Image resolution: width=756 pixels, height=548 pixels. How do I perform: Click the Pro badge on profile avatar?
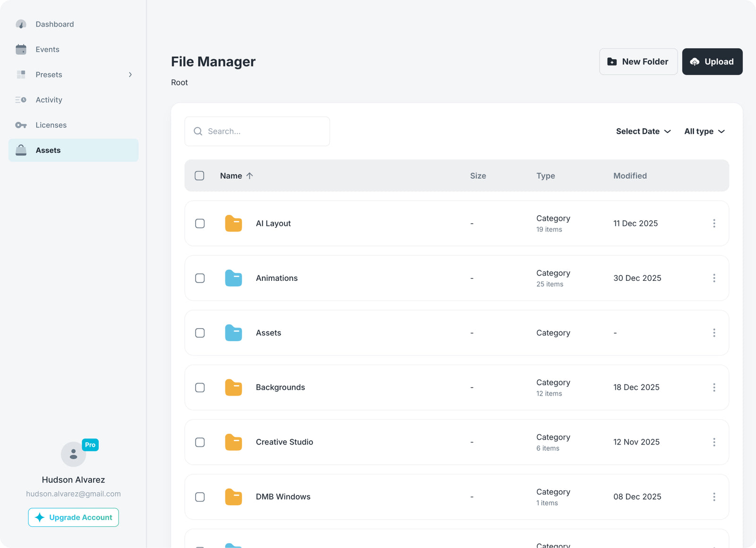90,444
